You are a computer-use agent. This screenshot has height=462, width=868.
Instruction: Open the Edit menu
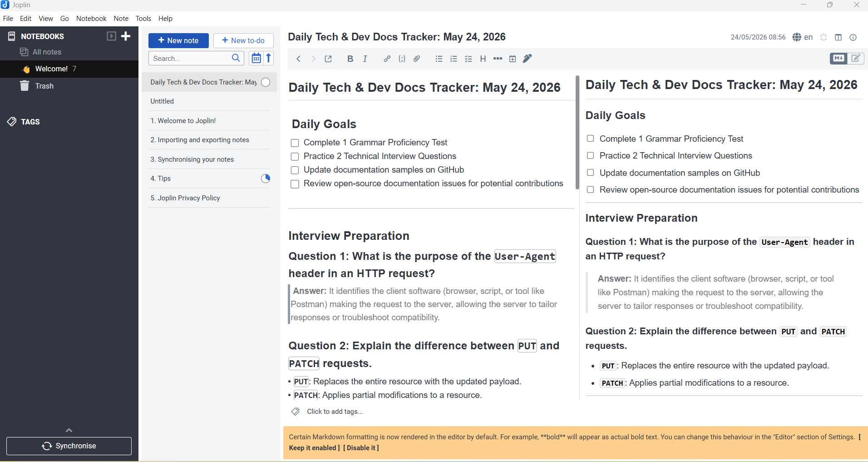pos(26,19)
